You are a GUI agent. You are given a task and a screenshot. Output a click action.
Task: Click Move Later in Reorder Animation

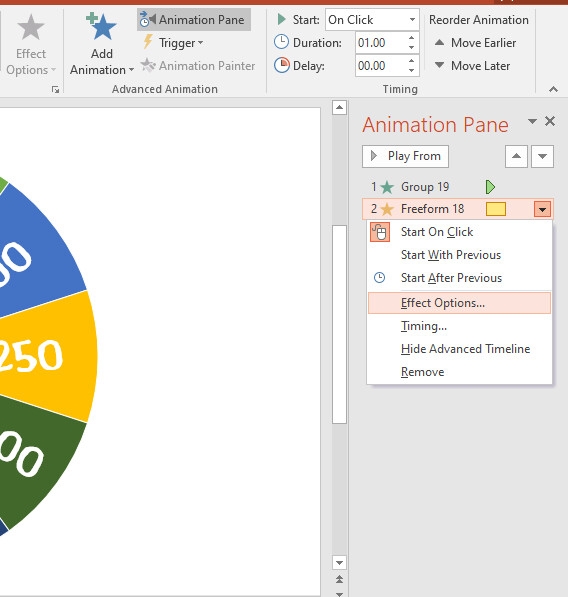[x=472, y=66]
